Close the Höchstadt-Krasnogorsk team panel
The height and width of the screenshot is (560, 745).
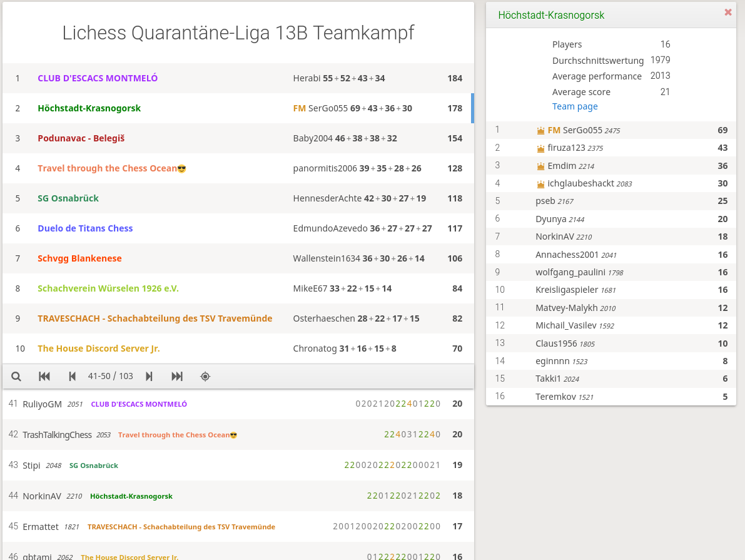[x=728, y=13]
